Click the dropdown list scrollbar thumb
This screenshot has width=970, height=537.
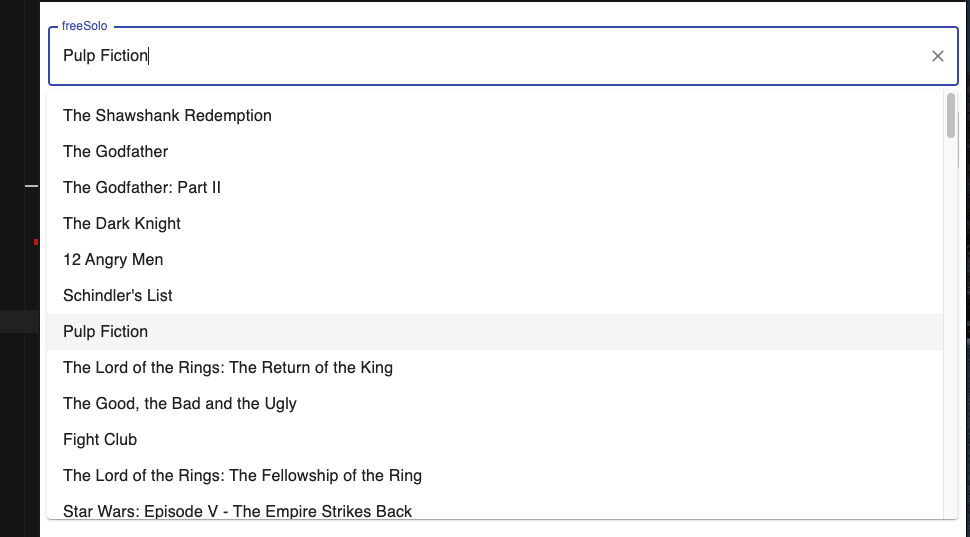(x=951, y=114)
